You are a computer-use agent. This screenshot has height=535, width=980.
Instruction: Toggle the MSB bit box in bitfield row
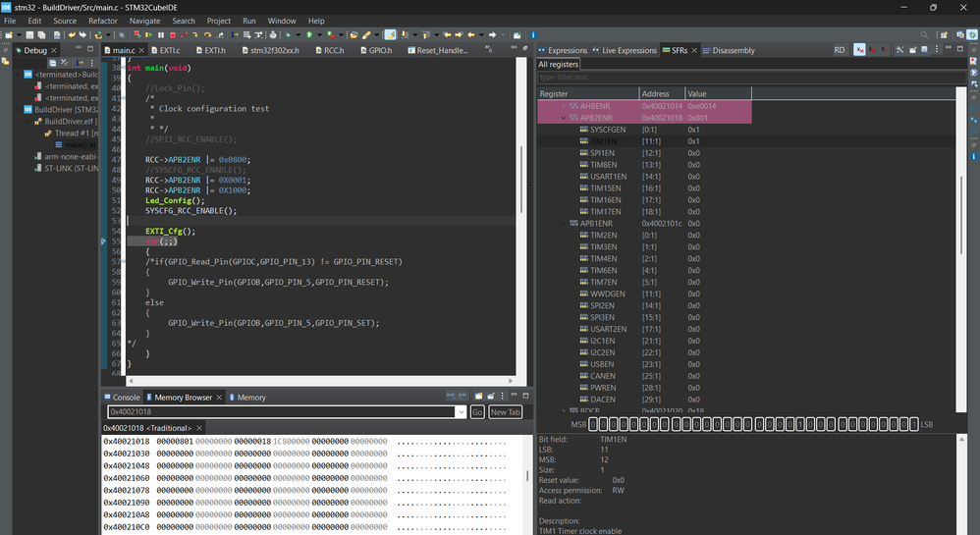point(594,424)
